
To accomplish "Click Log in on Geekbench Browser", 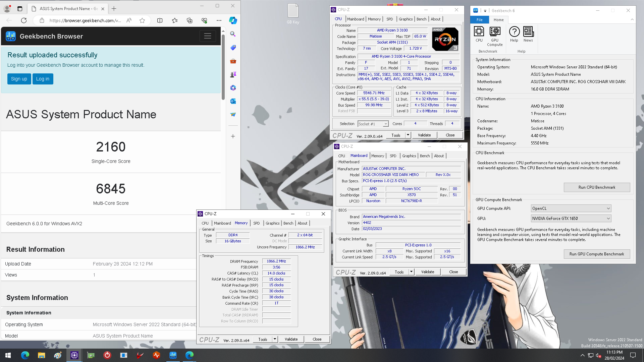I will (x=43, y=79).
